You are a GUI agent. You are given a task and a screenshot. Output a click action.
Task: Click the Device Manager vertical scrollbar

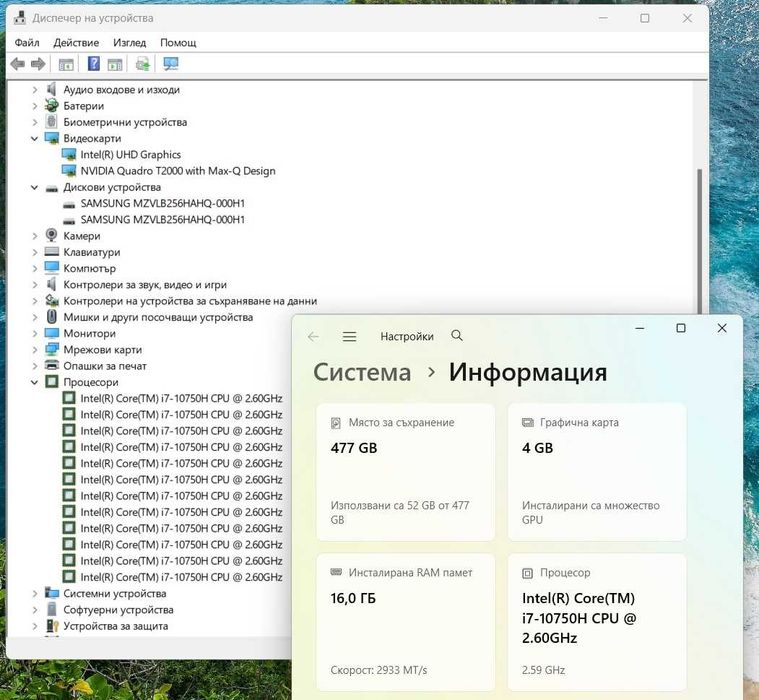pos(699,240)
